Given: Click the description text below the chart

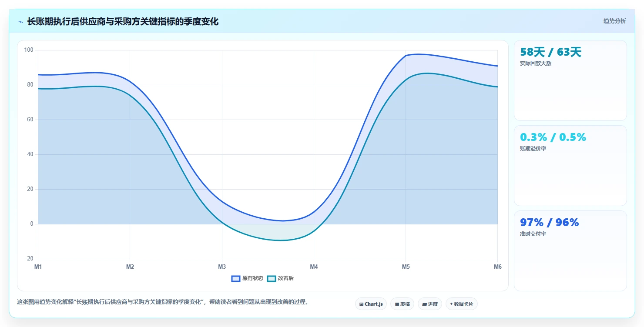Looking at the screenshot, I should [163, 302].
